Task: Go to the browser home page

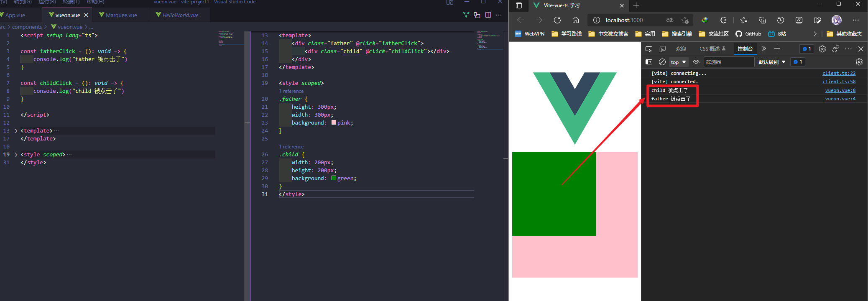Action: (576, 20)
